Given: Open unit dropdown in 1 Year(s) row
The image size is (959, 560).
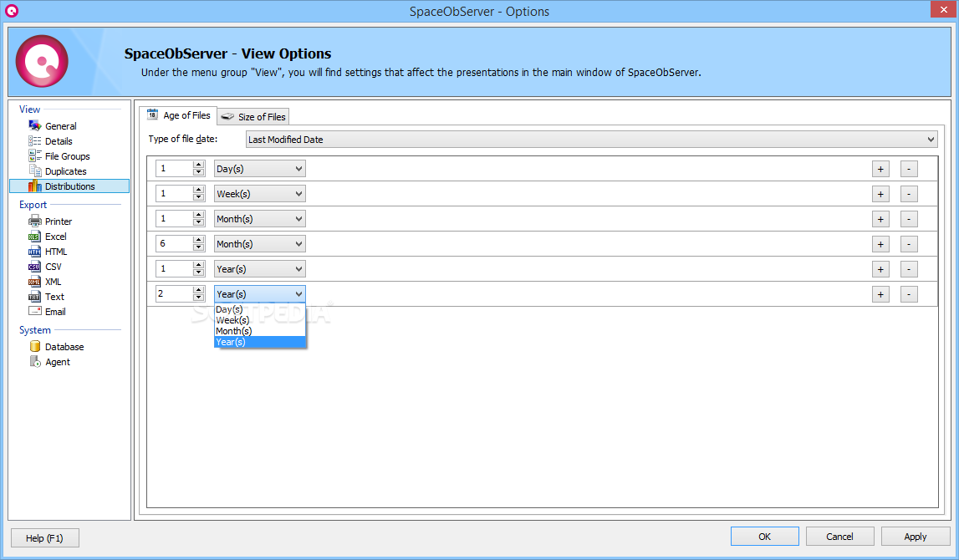Looking at the screenshot, I should tap(259, 269).
